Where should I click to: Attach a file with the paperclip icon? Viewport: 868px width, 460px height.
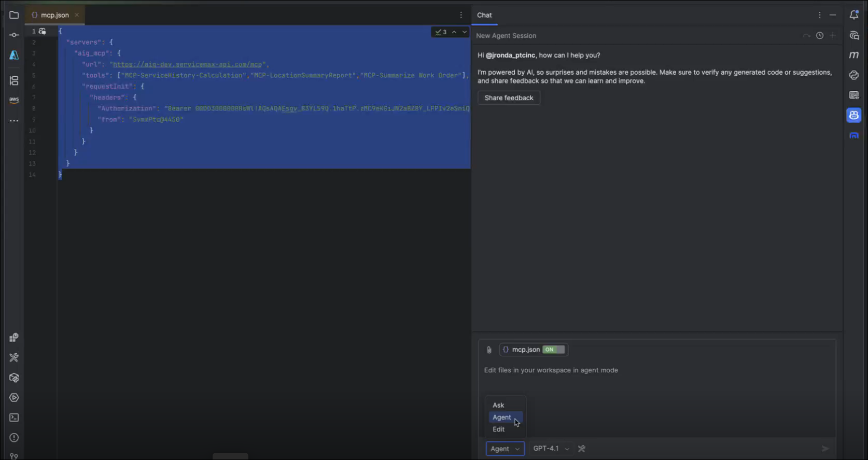click(489, 350)
